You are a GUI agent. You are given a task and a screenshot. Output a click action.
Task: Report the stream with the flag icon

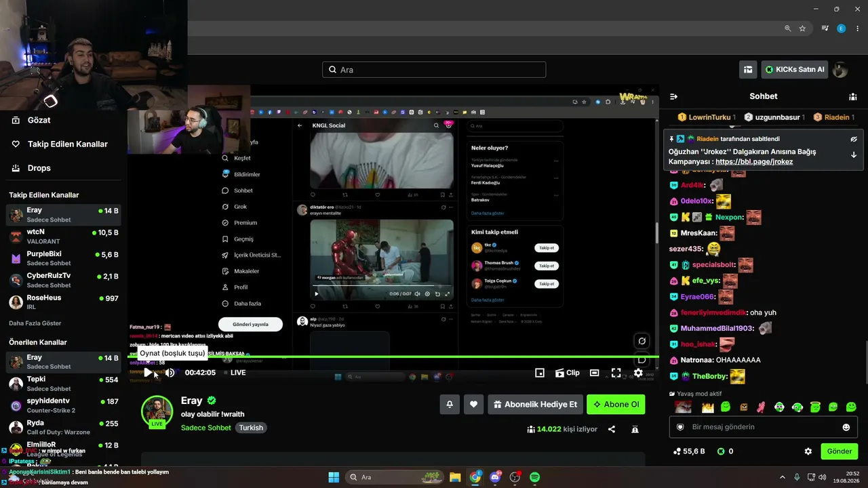635,429
